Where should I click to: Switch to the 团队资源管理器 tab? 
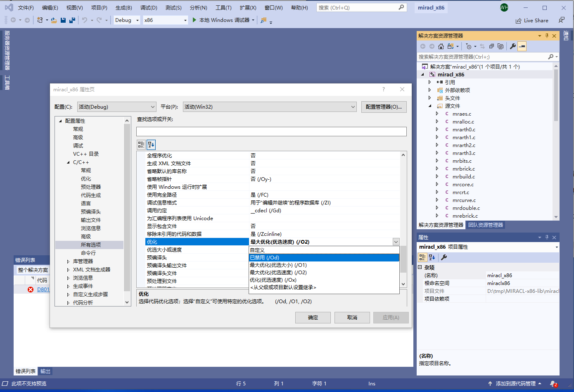[x=486, y=225]
